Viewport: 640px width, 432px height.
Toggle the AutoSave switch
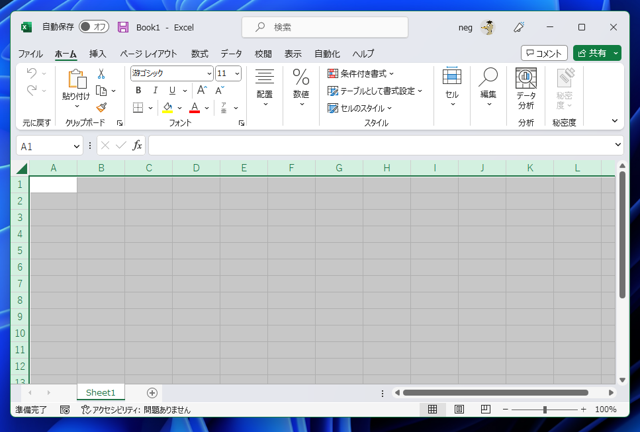(94, 27)
